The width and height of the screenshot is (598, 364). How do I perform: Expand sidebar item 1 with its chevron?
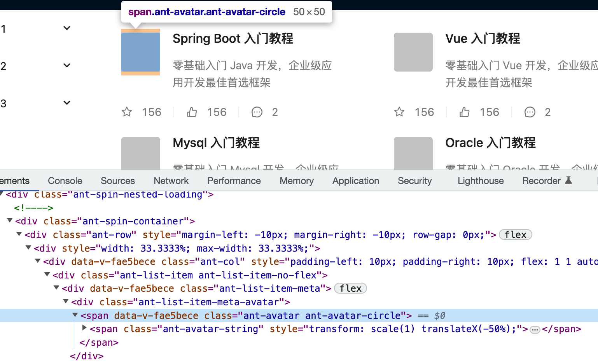(66, 28)
